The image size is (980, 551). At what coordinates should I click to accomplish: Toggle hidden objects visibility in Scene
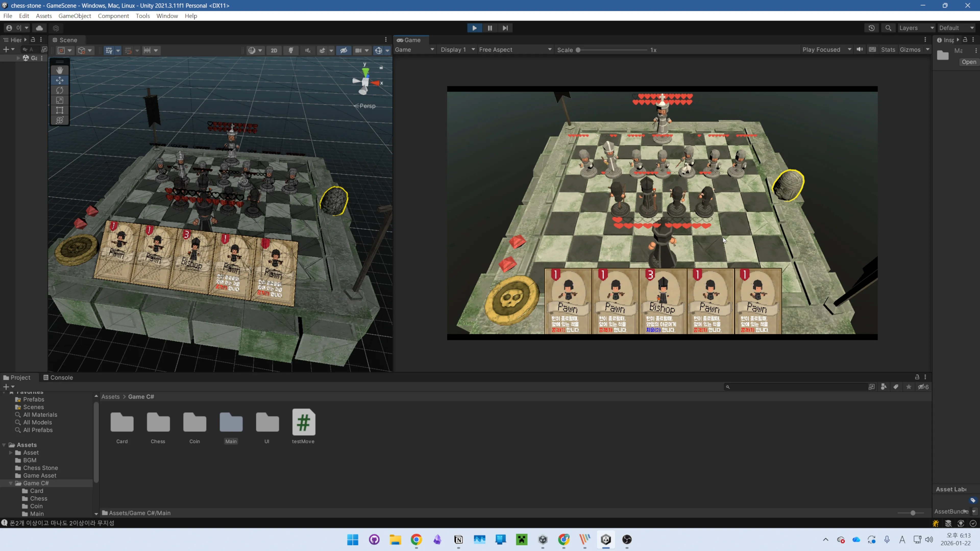pyautogui.click(x=344, y=50)
